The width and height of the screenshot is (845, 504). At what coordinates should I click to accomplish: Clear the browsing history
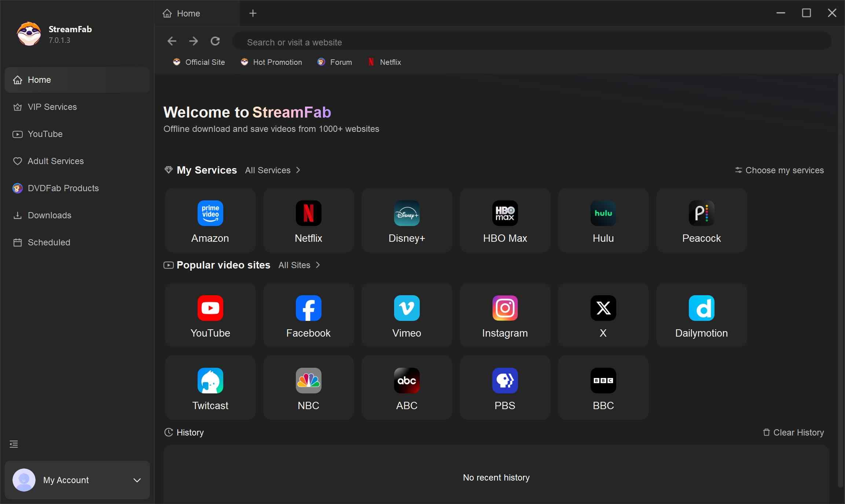click(793, 432)
